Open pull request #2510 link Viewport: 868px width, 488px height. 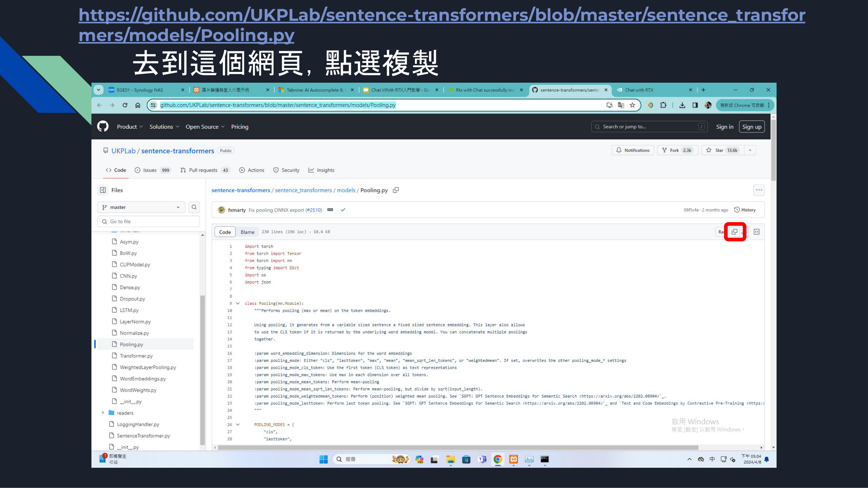313,210
